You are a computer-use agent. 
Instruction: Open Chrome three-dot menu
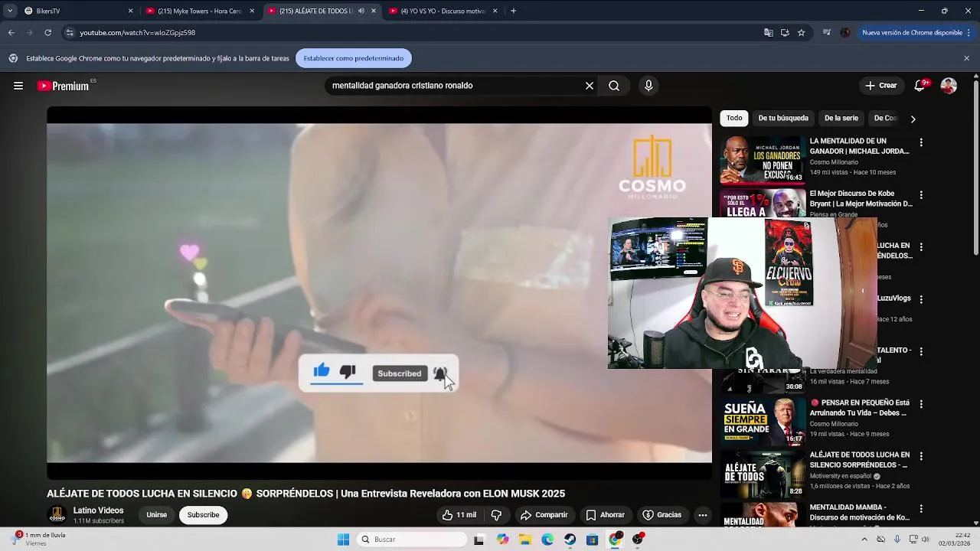(x=968, y=33)
